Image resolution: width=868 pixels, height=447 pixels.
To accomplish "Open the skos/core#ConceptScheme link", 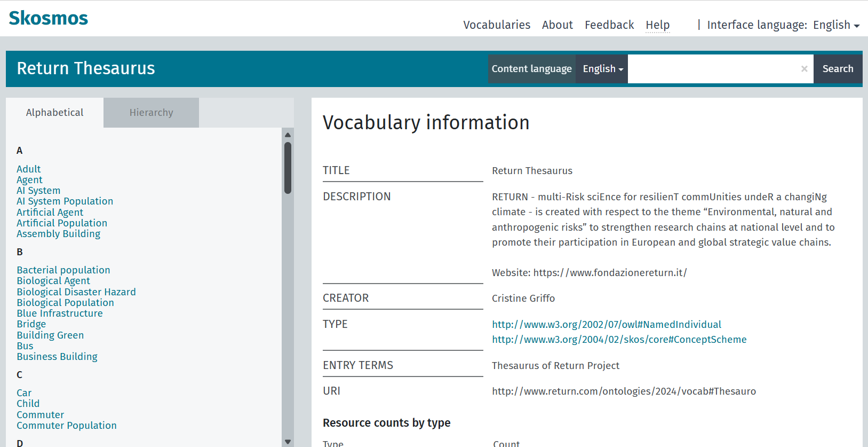I will [619, 339].
